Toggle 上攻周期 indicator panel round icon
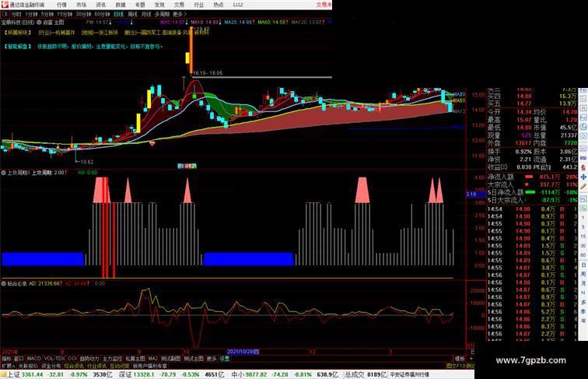This screenshot has height=379, width=588. click(4, 173)
